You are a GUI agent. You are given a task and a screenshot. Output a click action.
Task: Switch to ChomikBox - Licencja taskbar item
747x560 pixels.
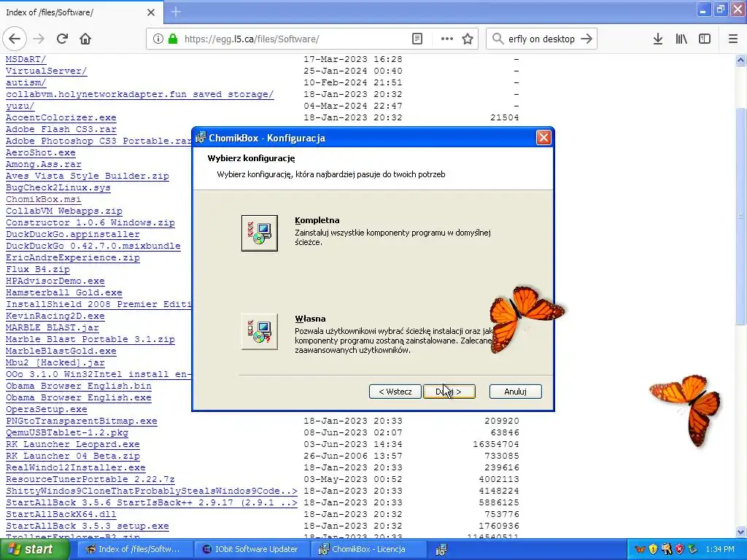pyautogui.click(x=368, y=549)
